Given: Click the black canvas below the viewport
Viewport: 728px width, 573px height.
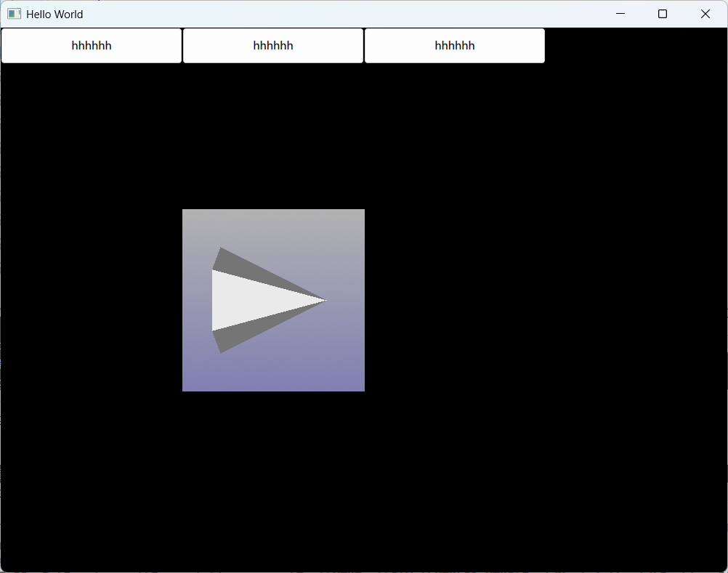Looking at the screenshot, I should click(x=273, y=472).
